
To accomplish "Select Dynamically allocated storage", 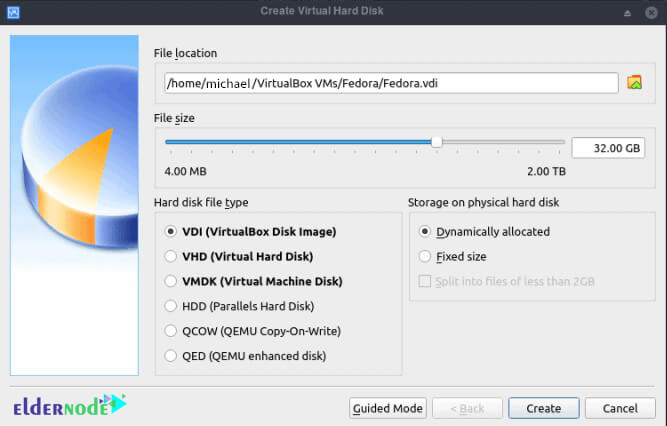I will pyautogui.click(x=484, y=232).
